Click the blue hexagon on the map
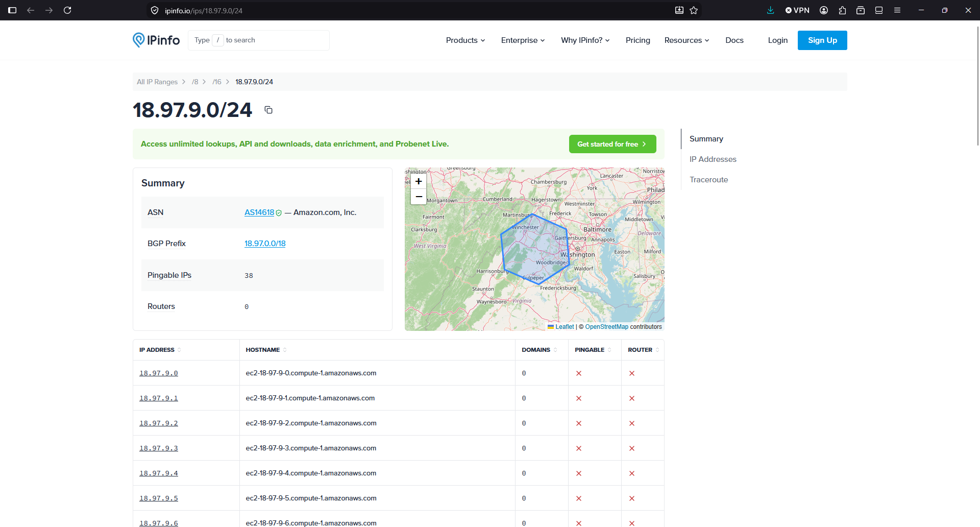The image size is (980, 527). 535,249
